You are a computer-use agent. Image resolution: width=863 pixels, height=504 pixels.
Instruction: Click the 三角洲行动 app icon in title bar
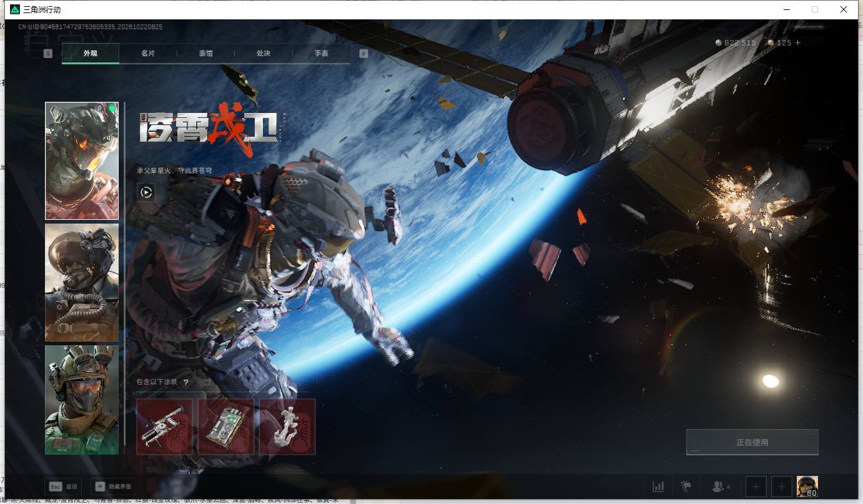[x=15, y=9]
